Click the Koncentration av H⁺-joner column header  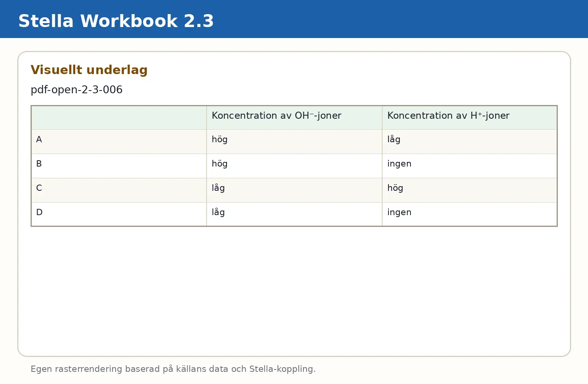coord(470,118)
